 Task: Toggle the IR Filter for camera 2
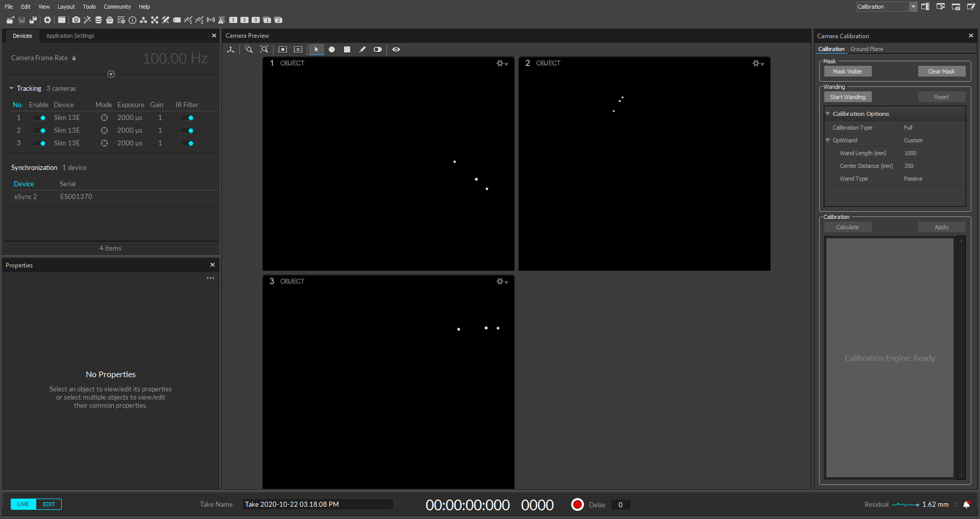(188, 131)
